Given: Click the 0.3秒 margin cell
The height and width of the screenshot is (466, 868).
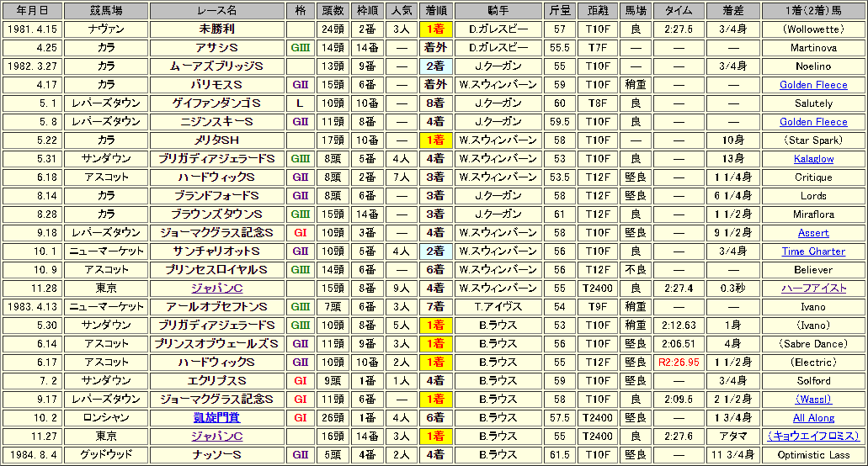Looking at the screenshot, I should coord(733,288).
